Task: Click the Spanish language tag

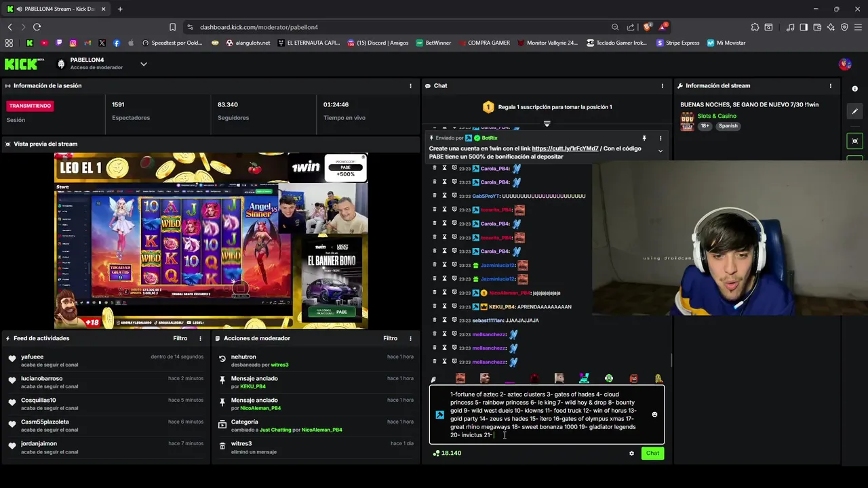Action: pyautogui.click(x=728, y=126)
